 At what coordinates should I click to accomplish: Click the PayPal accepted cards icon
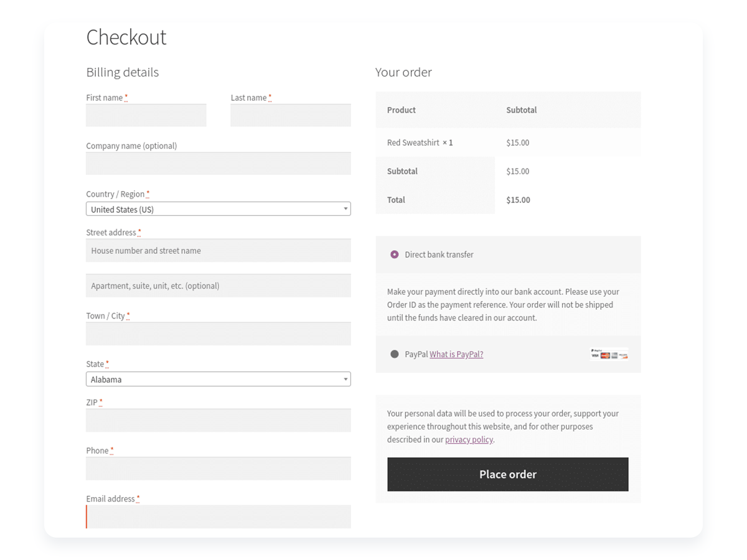[609, 354]
